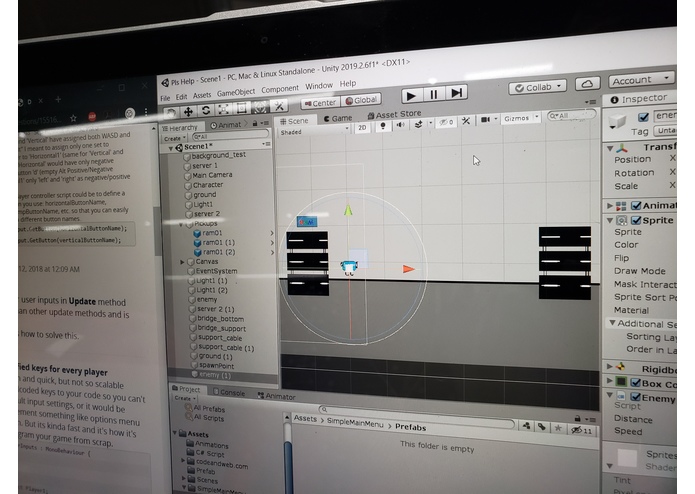Image resolution: width=695 pixels, height=494 pixels.
Task: Expand the Rigidbody component foldout
Action: click(610, 367)
